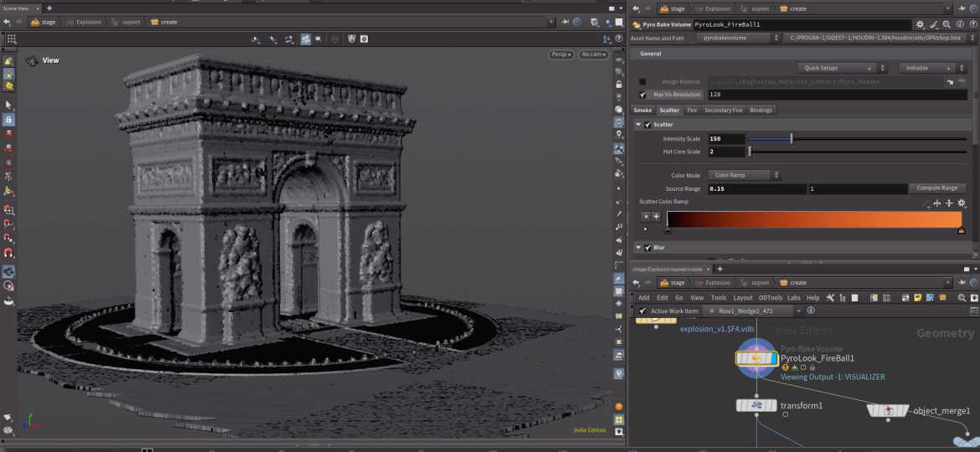
Task: Open the Layout menu in network editor
Action: pyautogui.click(x=743, y=298)
